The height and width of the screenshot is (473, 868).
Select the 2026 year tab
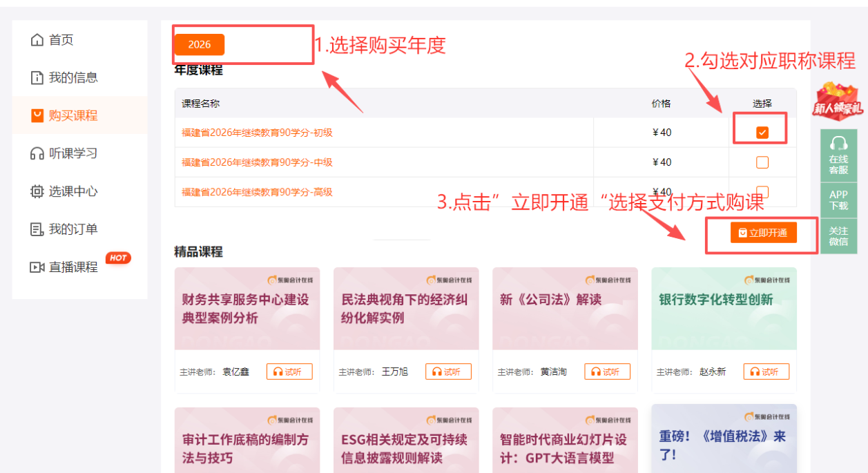(200, 44)
